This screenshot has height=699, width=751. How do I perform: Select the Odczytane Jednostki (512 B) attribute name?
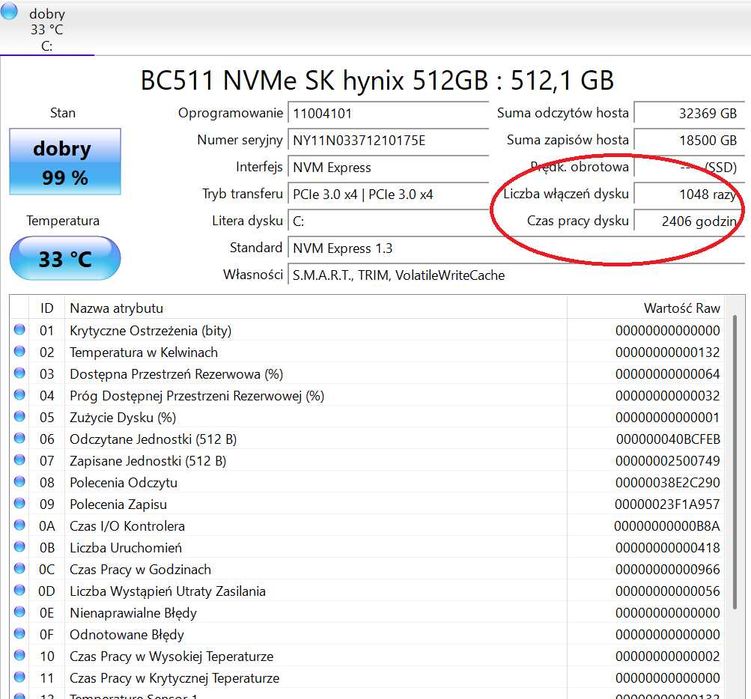coord(153,439)
